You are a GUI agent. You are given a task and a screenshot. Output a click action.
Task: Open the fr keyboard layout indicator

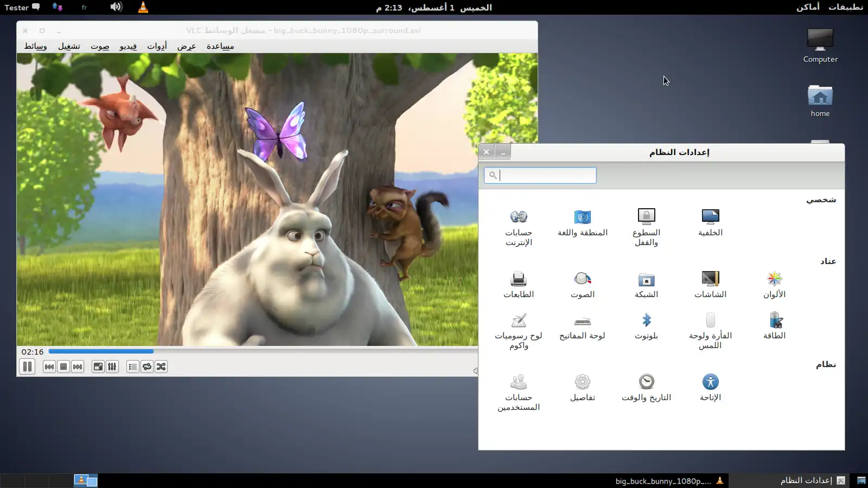tap(84, 7)
